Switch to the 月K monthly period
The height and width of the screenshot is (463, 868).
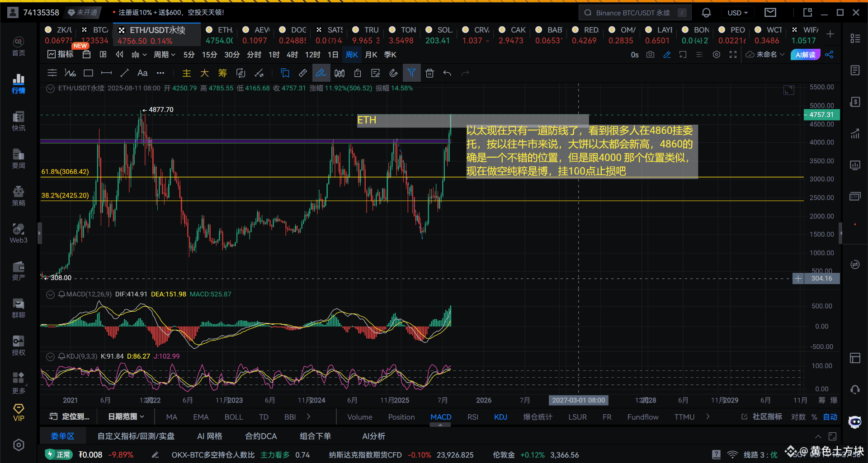371,55
